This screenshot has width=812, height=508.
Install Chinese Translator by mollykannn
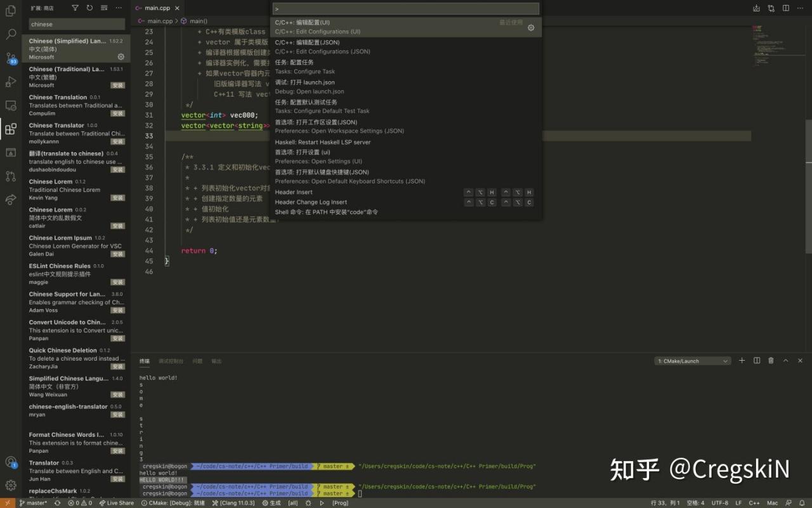118,142
